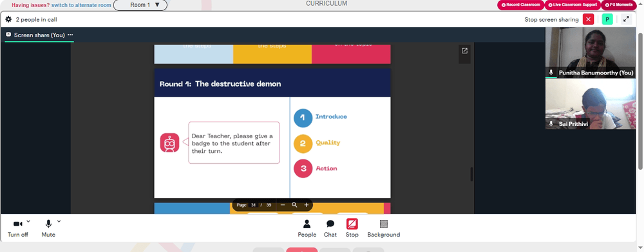Turn off the camera
Image resolution: width=644 pixels, height=252 pixels.
pos(17,228)
